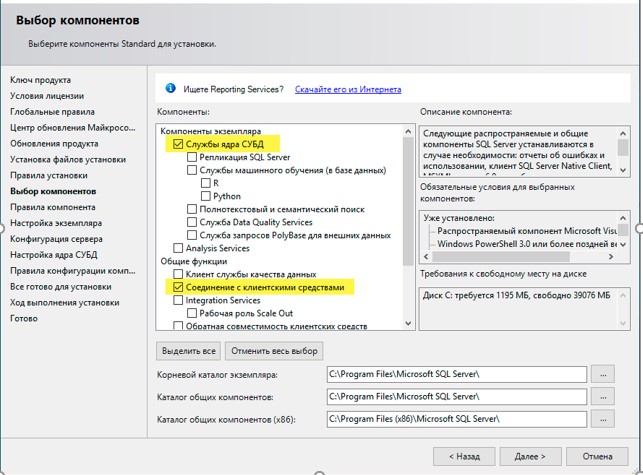643x475 pixels.
Task: Click the 'Выделить все' button
Action: click(x=189, y=351)
